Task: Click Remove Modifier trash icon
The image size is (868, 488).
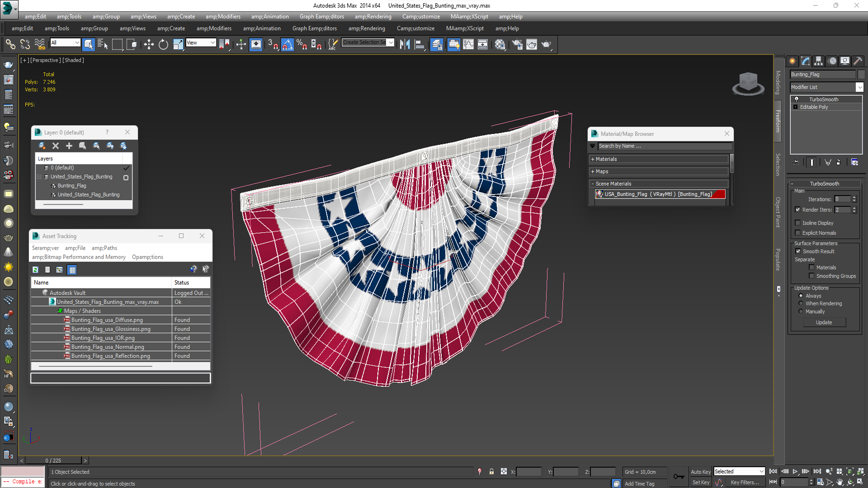Action: click(x=839, y=162)
